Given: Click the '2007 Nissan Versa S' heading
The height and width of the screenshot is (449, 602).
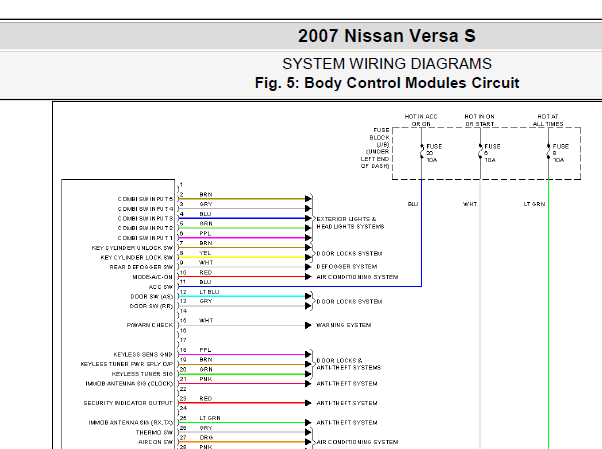Looking at the screenshot, I should click(387, 36).
